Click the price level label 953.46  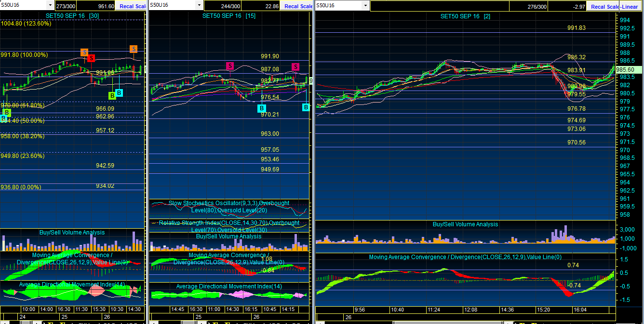coord(270,159)
